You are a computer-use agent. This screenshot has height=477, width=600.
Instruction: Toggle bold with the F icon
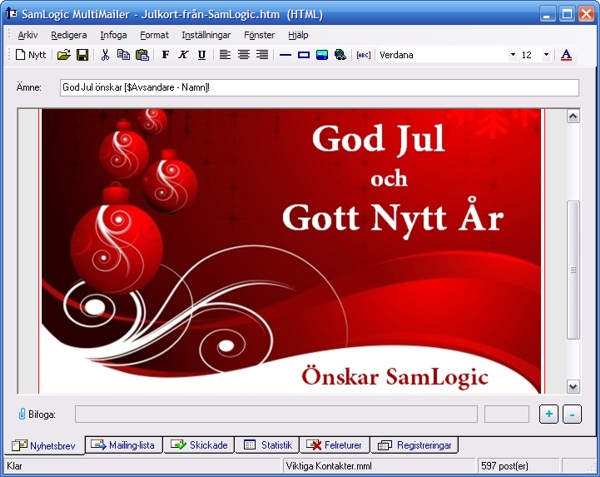point(165,55)
